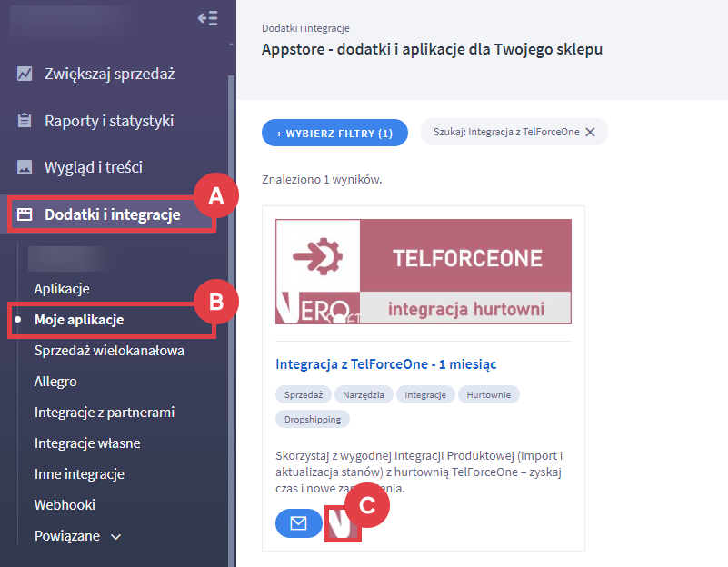Screen dimensions: 728x567
Task: Expand the Powiązane submenu chevron
Action: point(116,537)
